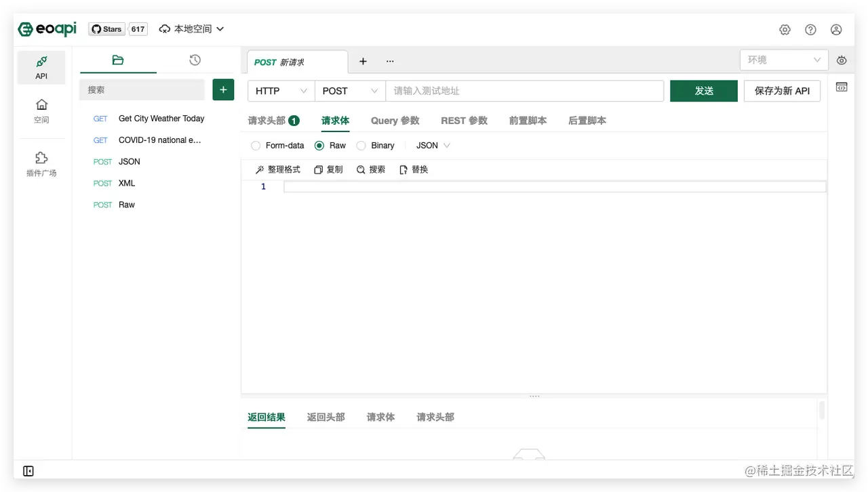Select the Raw radio button
This screenshot has height=492, width=868.
(x=319, y=146)
